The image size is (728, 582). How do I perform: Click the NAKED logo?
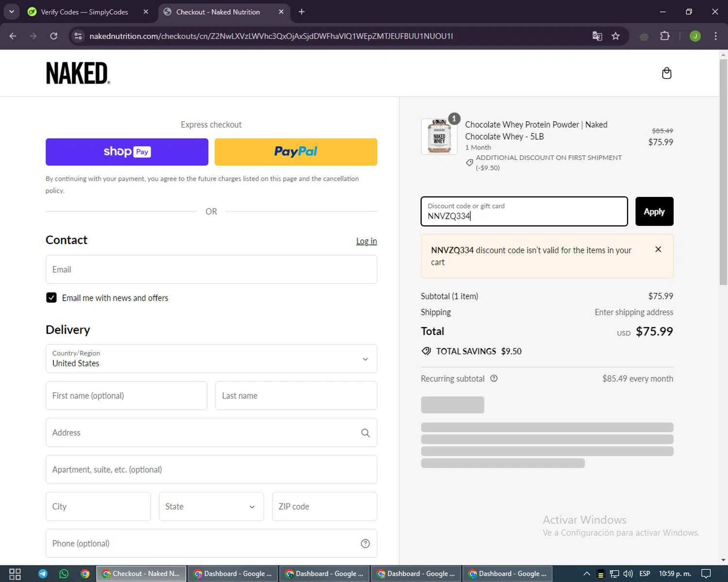(78, 73)
